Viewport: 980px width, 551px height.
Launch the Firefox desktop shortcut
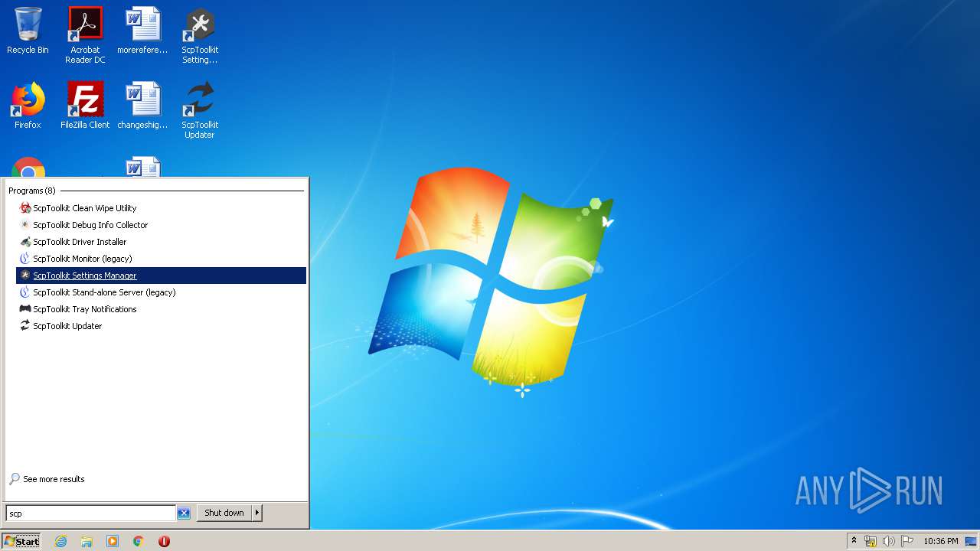pos(28,106)
